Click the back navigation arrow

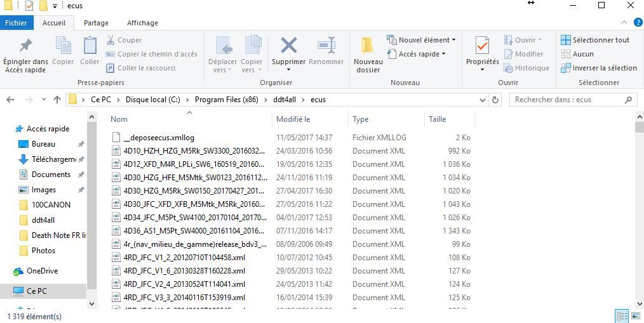[x=10, y=100]
